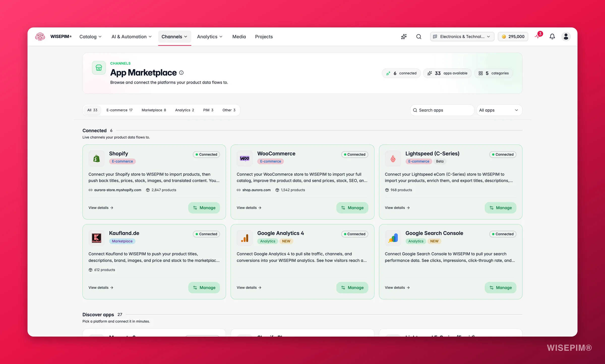Image resolution: width=605 pixels, height=364 pixels.
Task: Click the Google Analytics 4 logo icon
Action: click(245, 238)
